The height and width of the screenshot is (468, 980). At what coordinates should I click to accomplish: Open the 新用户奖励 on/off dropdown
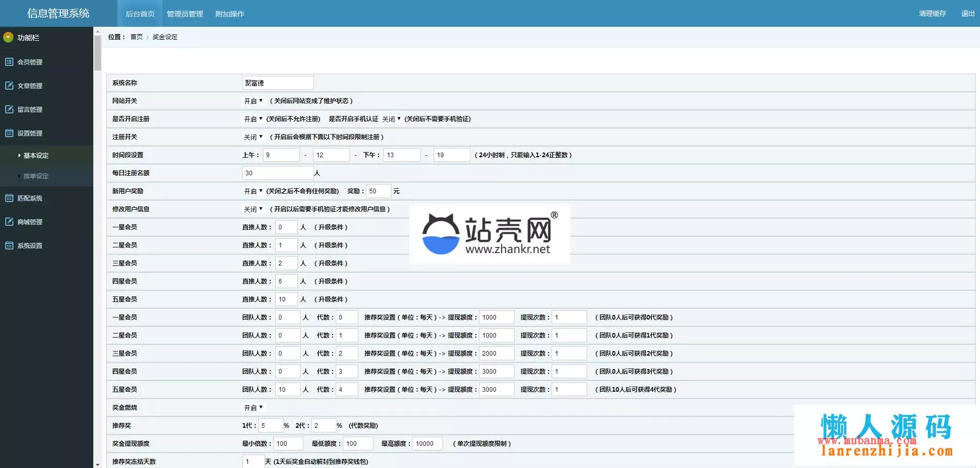pos(253,191)
